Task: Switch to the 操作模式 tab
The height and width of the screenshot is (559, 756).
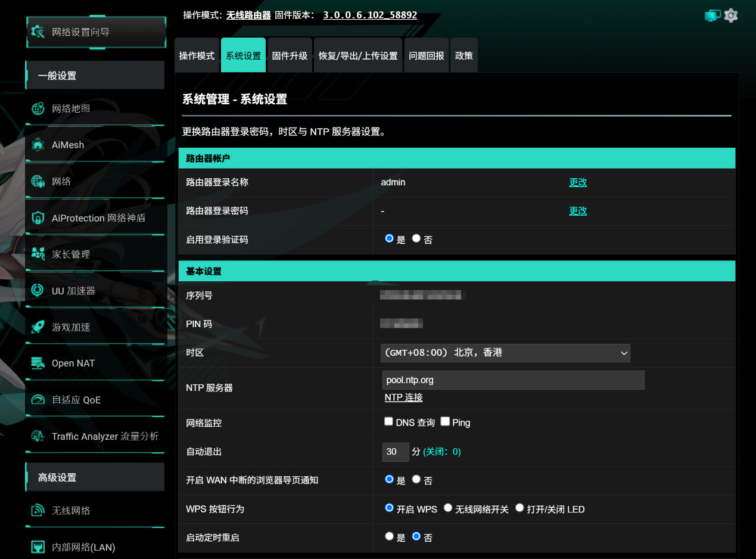Action: (197, 55)
